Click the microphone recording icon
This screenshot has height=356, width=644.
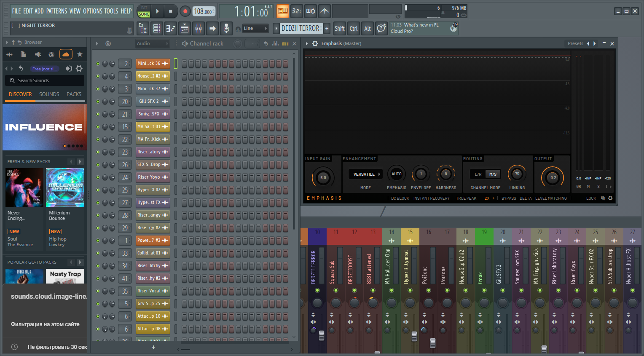tap(226, 29)
